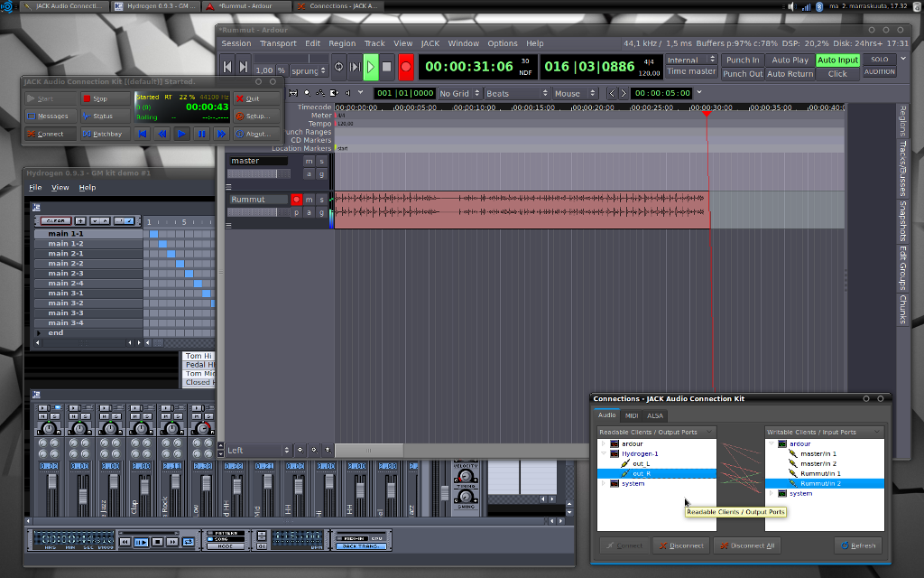
Task: Open Patchbay in JACK control
Action: pyautogui.click(x=105, y=134)
